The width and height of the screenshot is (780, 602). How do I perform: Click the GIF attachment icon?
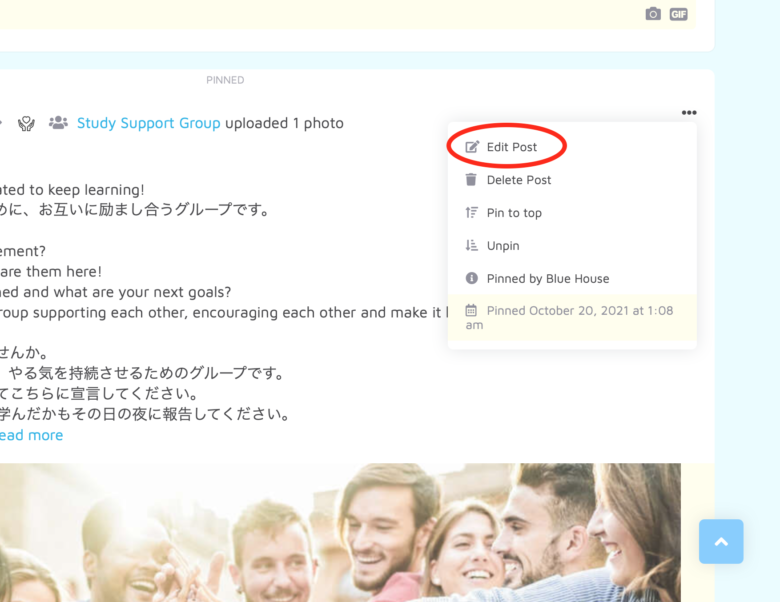(x=679, y=14)
